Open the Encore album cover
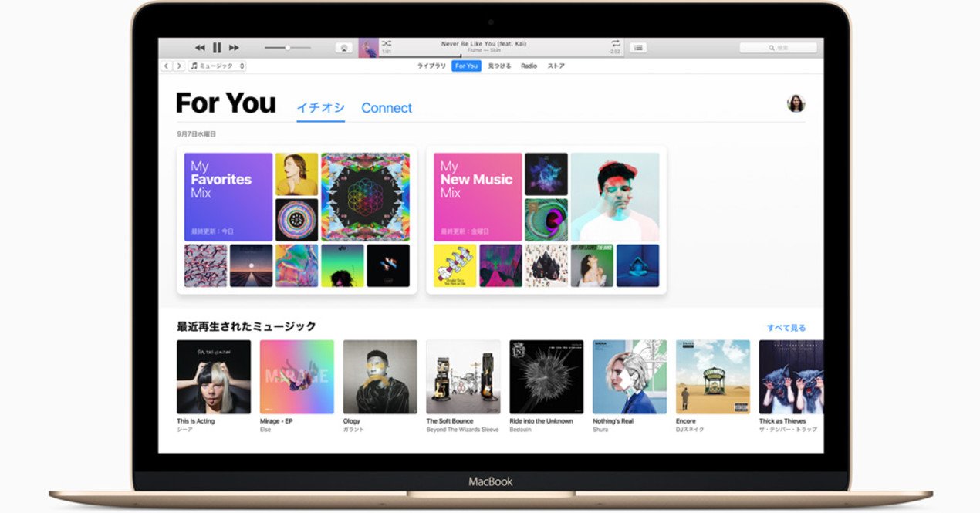Viewport: 980px width, 513px height. pyautogui.click(x=713, y=376)
